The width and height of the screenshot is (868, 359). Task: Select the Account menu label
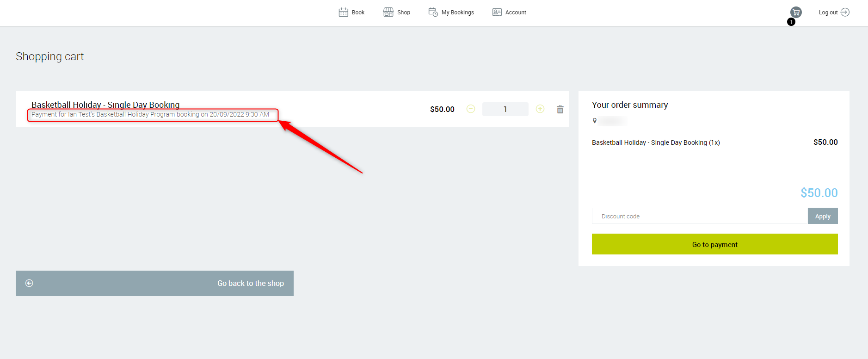[516, 12]
